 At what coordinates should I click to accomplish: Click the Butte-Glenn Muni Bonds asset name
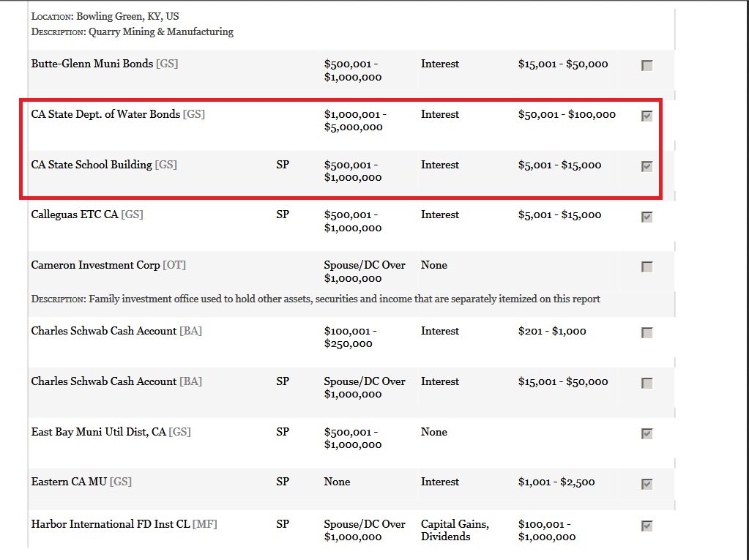92,64
